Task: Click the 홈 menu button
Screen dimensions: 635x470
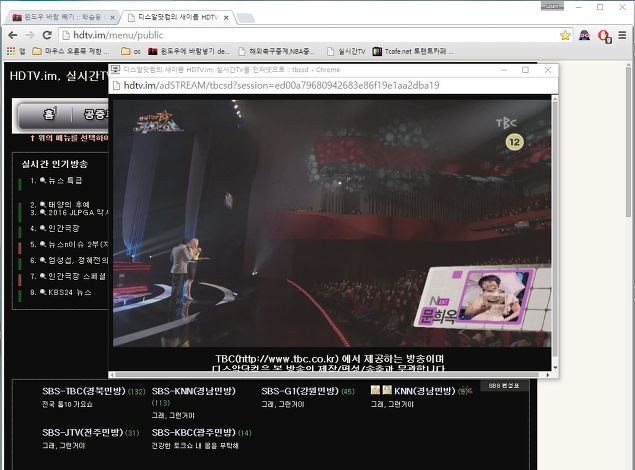Action: (x=48, y=115)
